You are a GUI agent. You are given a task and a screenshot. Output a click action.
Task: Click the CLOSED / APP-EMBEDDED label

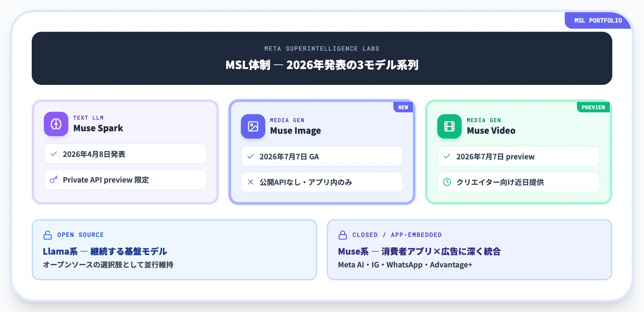click(397, 235)
